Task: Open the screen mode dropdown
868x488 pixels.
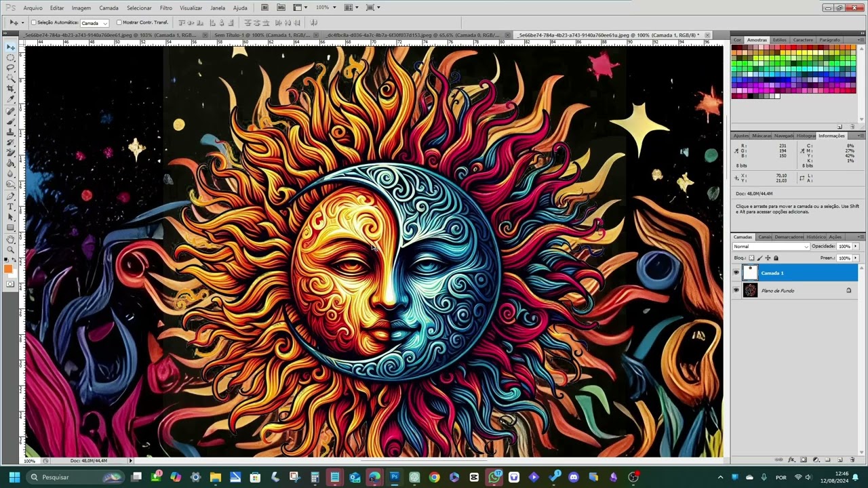Action: 374,7
